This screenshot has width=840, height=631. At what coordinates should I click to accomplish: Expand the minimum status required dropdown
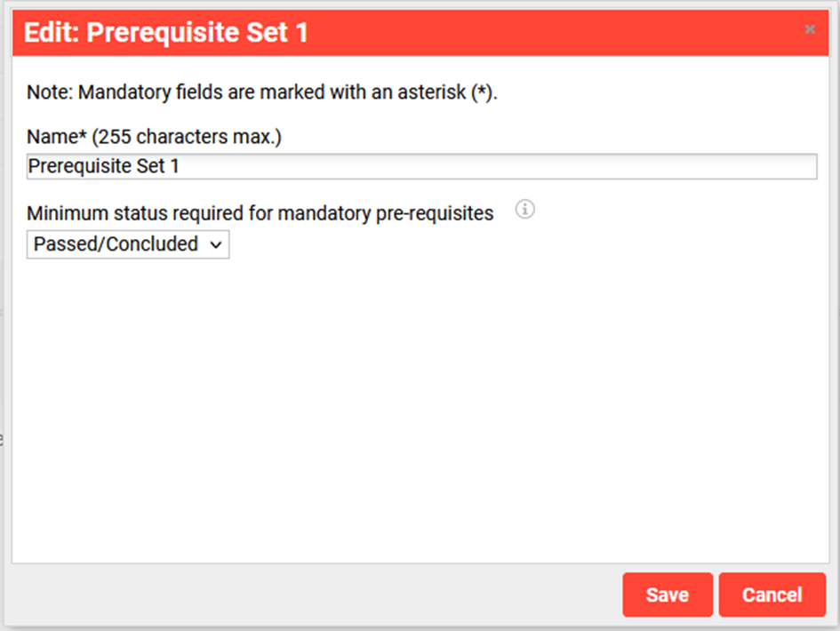click(127, 244)
